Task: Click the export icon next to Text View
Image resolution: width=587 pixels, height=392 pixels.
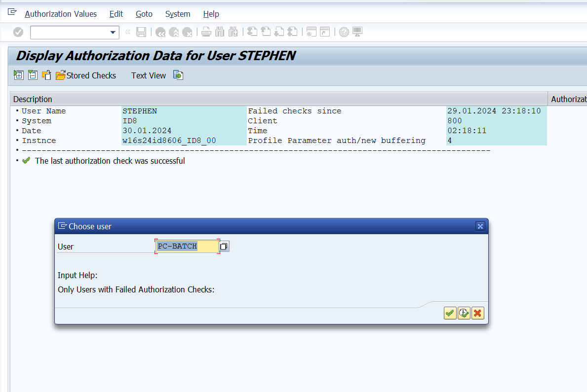Action: pyautogui.click(x=178, y=75)
